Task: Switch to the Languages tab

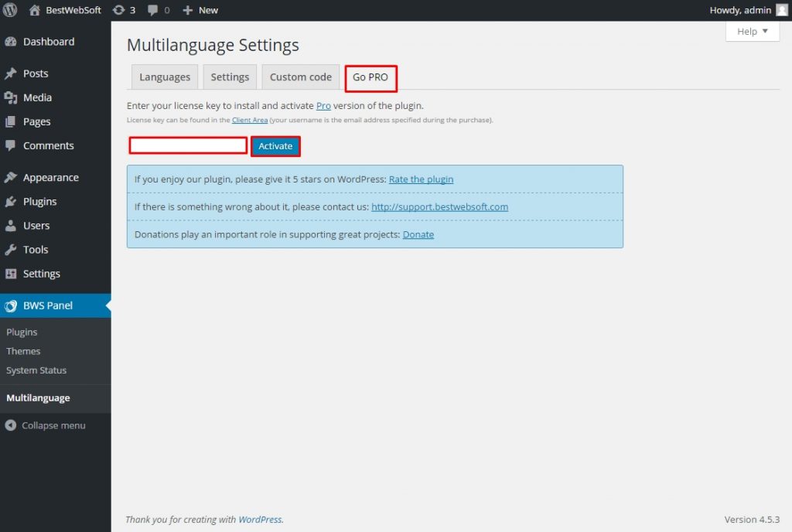Action: click(x=164, y=77)
